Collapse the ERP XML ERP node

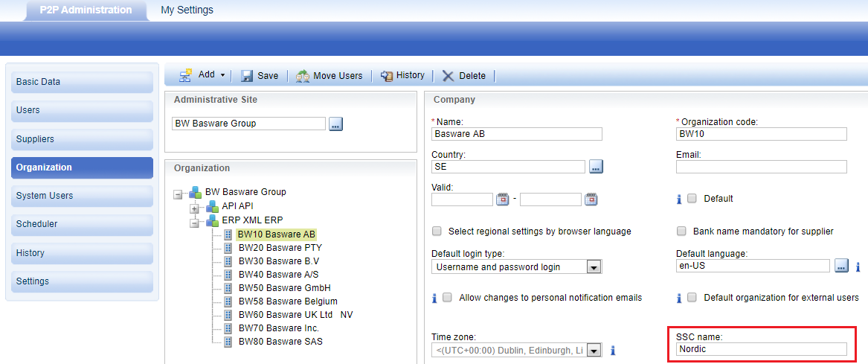194,223
